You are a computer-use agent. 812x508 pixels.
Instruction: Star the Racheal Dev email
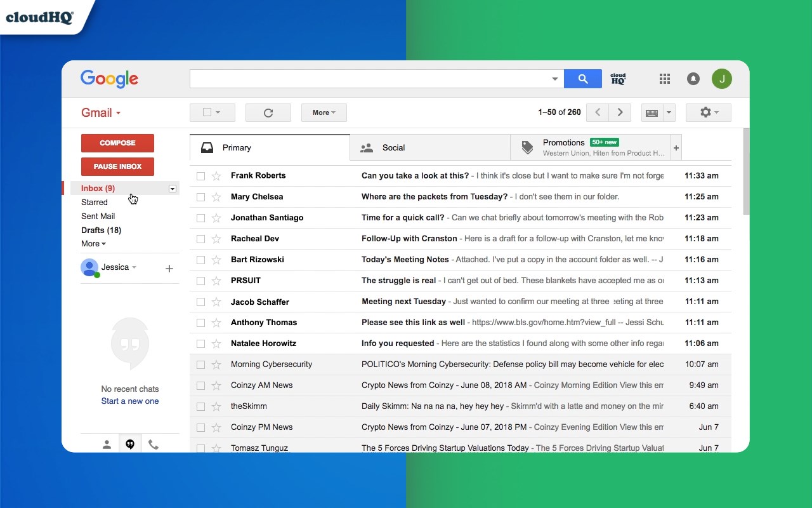point(216,239)
